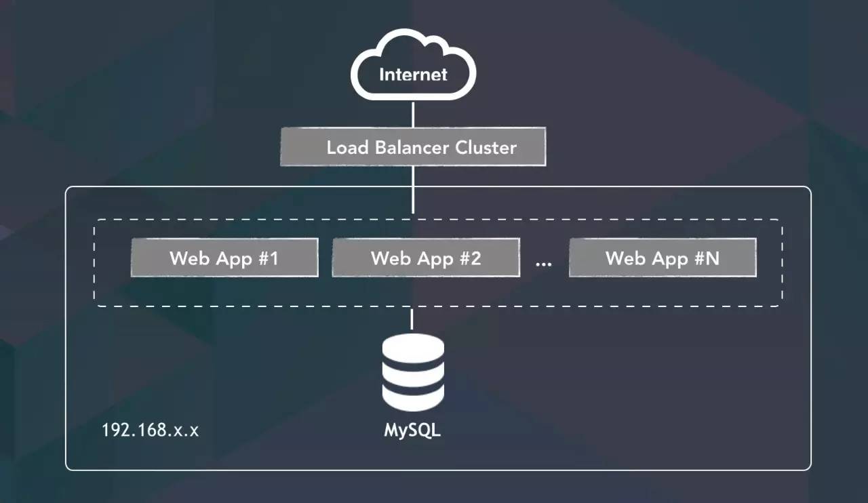This screenshot has height=503, width=868.
Task: Click the Web App #1 box
Action: click(224, 258)
